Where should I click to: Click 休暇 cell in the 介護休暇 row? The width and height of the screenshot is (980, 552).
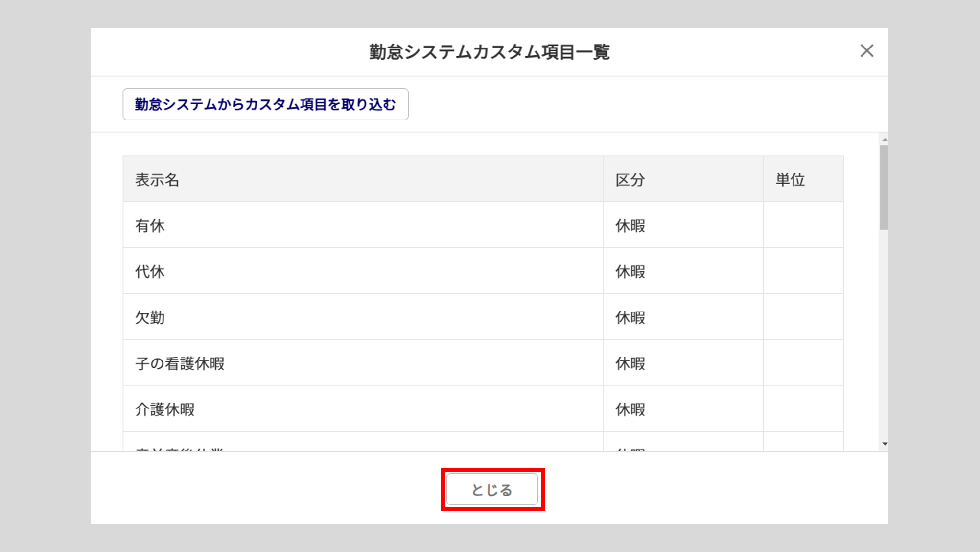pyautogui.click(x=683, y=409)
